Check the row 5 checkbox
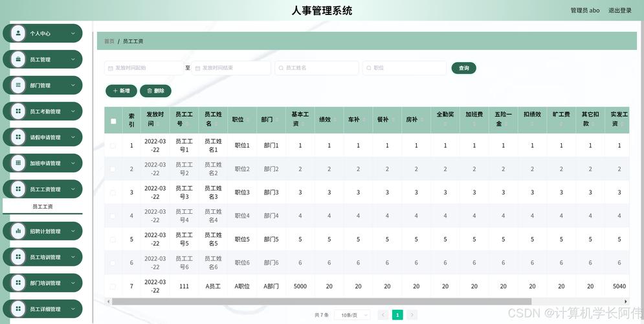 [x=113, y=239]
